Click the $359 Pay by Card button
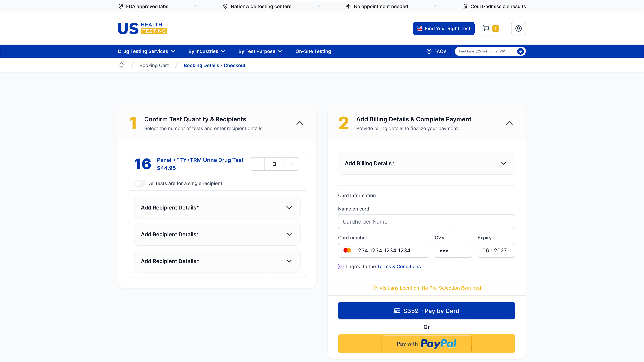Screen dimensions: 644x362 click(426, 311)
